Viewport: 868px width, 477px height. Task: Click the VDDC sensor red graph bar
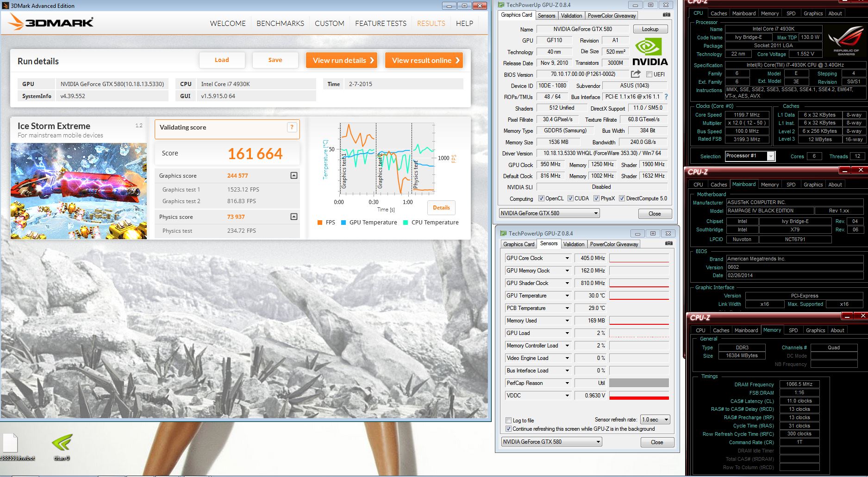tap(639, 398)
